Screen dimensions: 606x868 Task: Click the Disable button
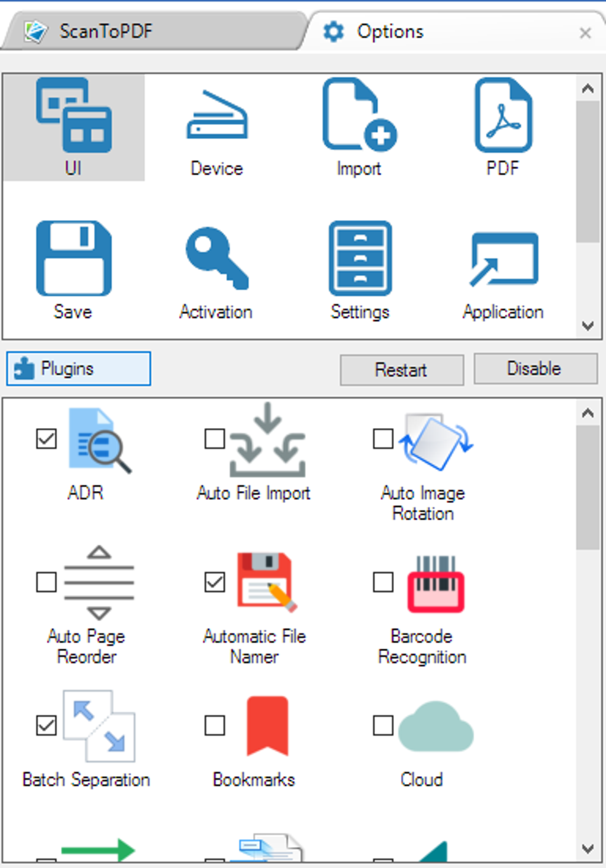tap(535, 369)
